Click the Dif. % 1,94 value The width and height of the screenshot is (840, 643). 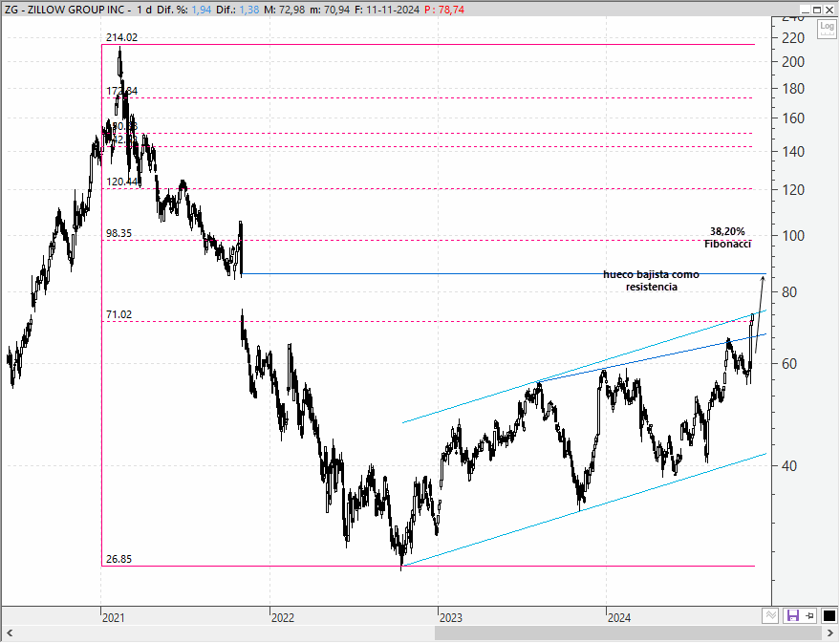tap(202, 10)
